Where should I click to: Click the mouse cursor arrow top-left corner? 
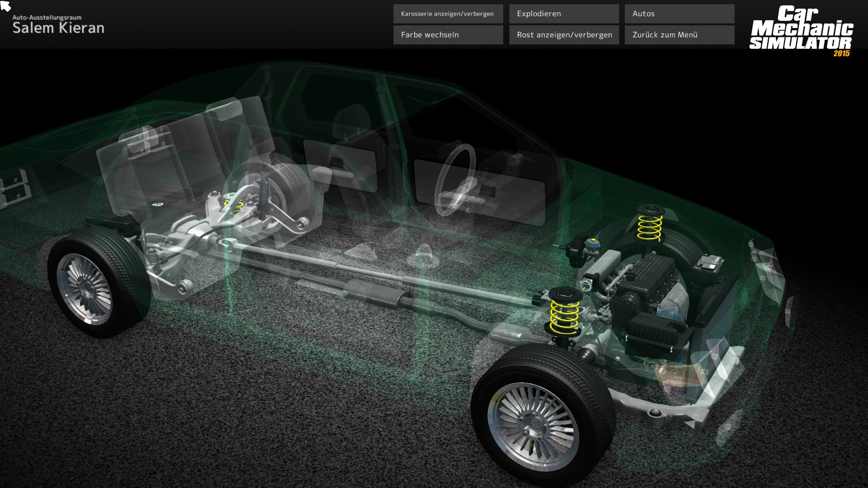tap(5, 5)
